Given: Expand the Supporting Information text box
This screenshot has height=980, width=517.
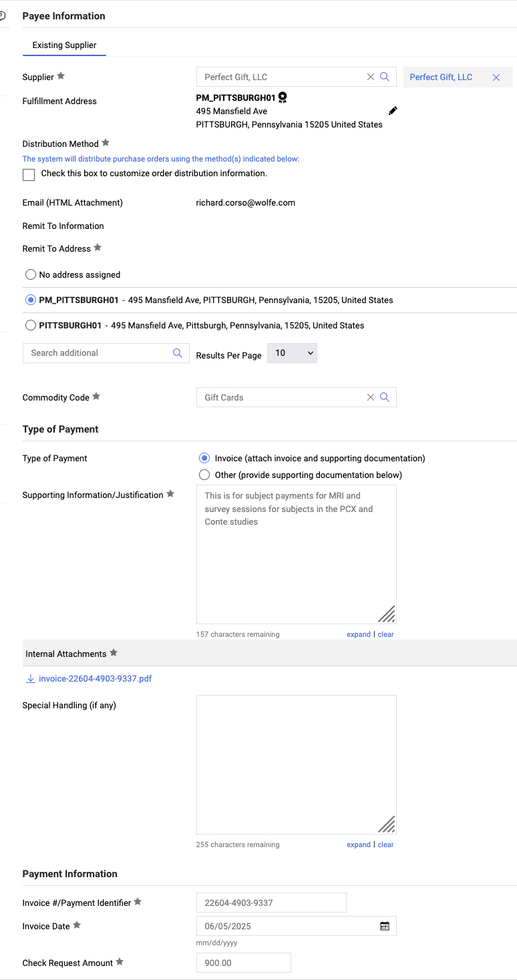Looking at the screenshot, I should tap(359, 634).
